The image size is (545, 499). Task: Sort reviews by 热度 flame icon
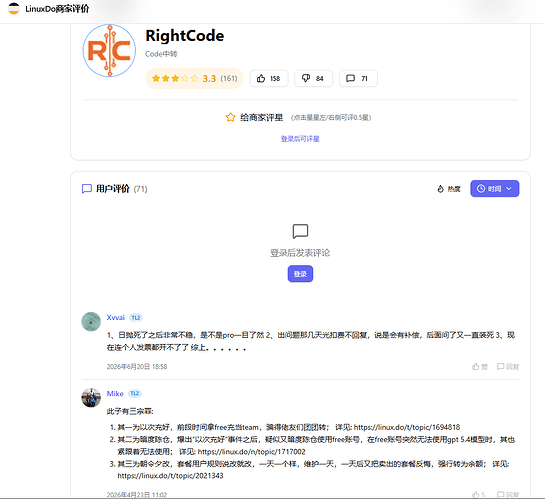pyautogui.click(x=449, y=189)
